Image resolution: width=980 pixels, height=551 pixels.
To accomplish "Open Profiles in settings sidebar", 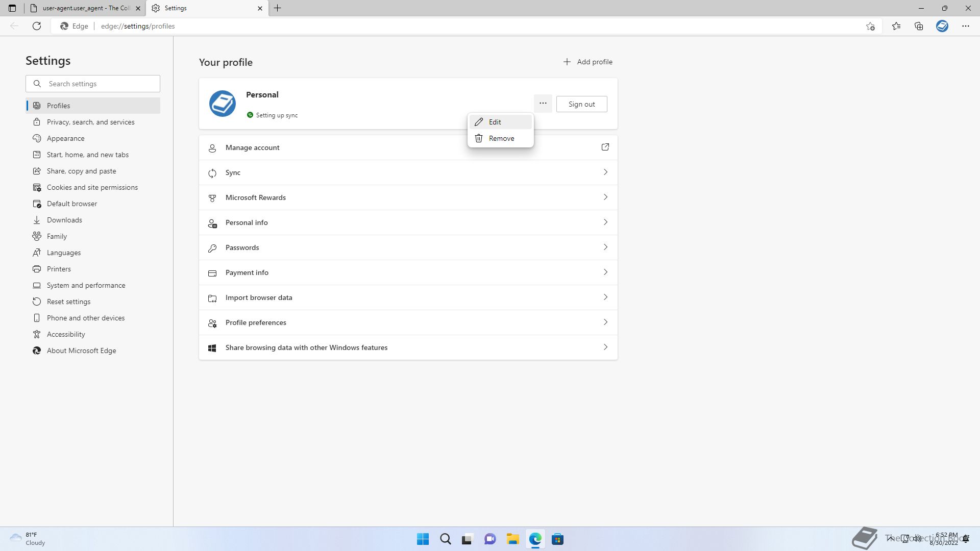I will point(93,106).
